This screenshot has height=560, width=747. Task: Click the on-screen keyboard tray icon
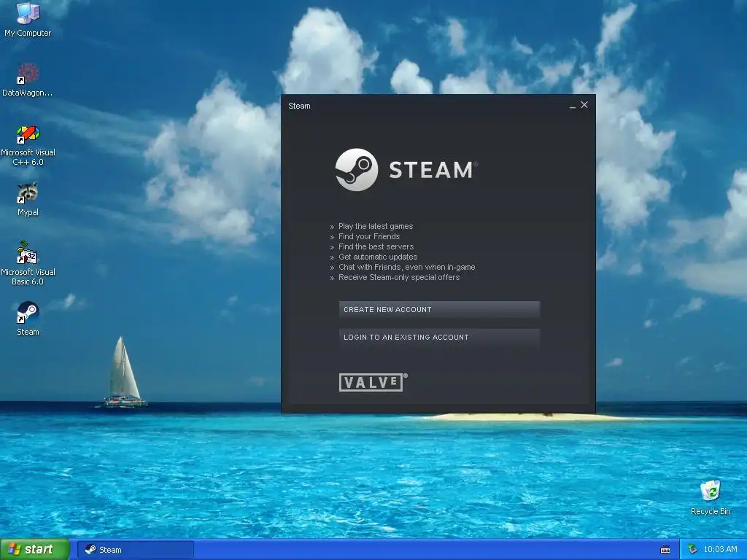(665, 550)
